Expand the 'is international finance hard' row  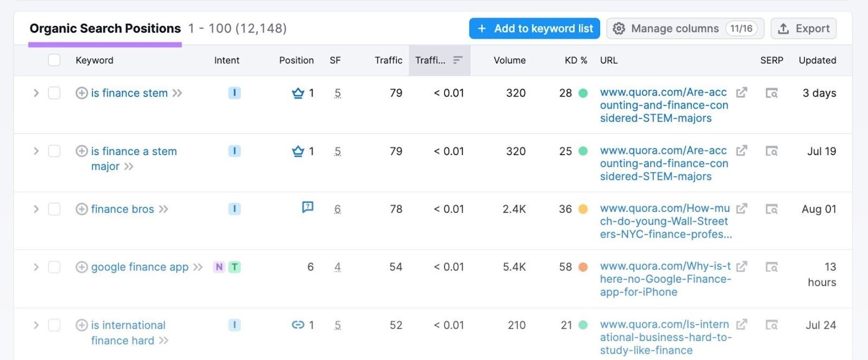click(x=36, y=325)
